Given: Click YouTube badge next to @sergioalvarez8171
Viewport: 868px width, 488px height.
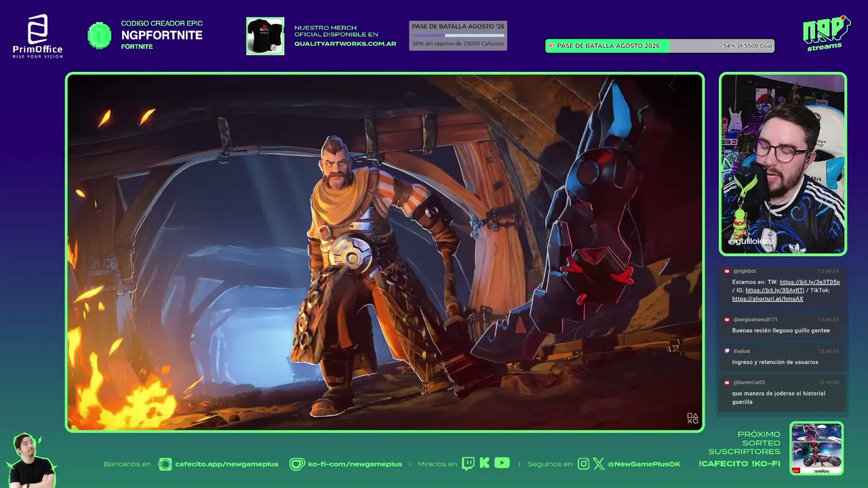Looking at the screenshot, I should click(727, 319).
